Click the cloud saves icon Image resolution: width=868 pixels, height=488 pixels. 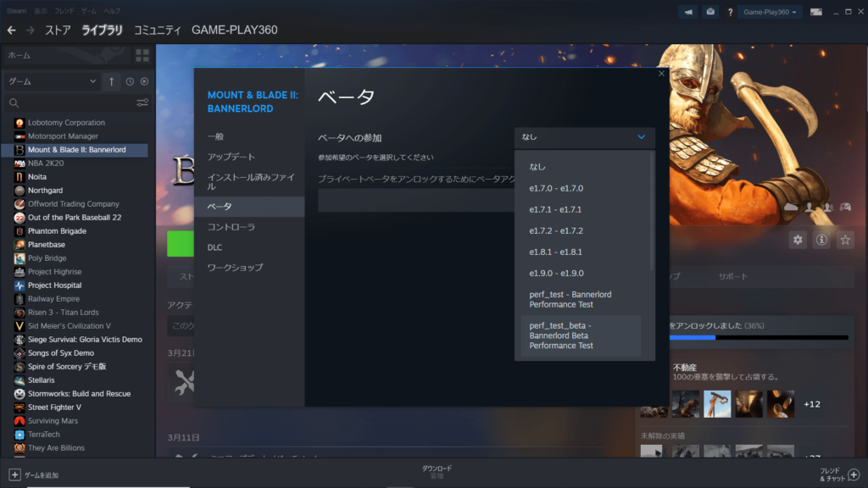point(791,207)
